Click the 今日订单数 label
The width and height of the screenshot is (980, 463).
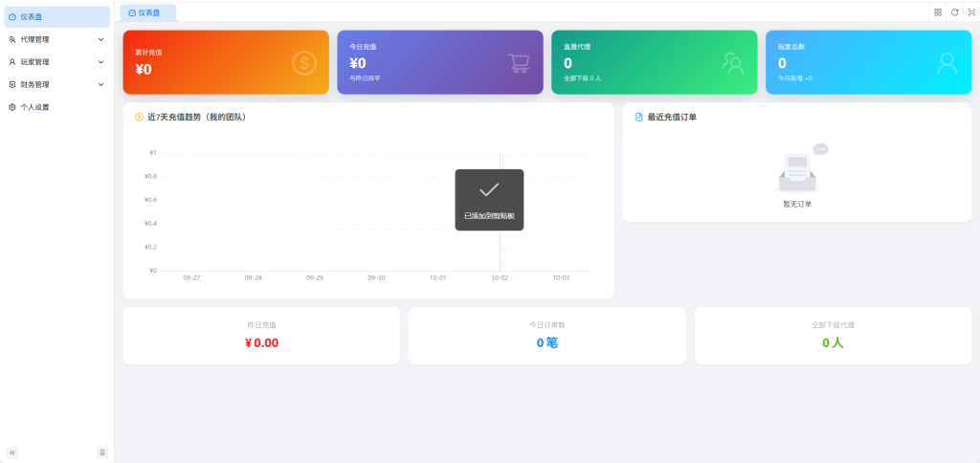click(x=547, y=325)
